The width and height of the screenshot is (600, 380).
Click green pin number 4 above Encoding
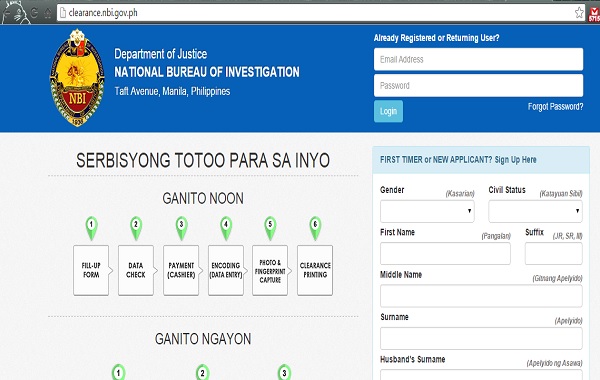click(x=226, y=228)
